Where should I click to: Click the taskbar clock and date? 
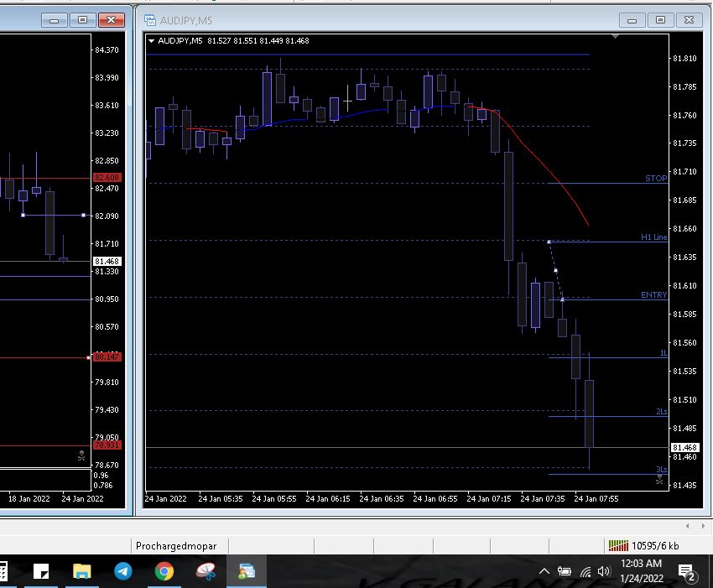point(642,571)
